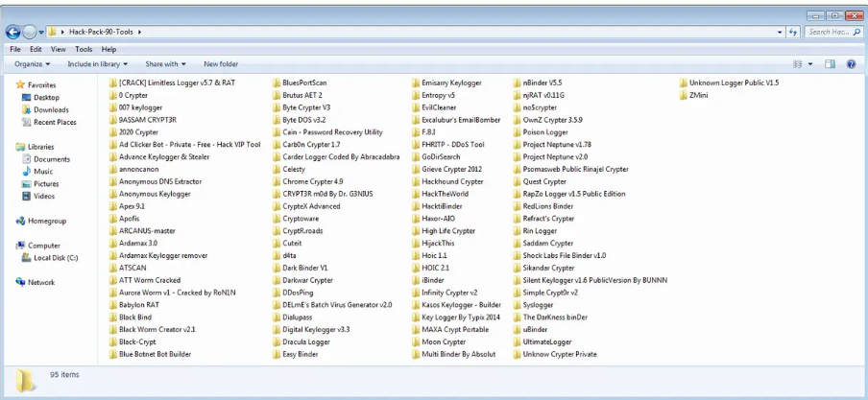
Task: Select the nBinder V5.5 folder icon
Action: coord(518,83)
